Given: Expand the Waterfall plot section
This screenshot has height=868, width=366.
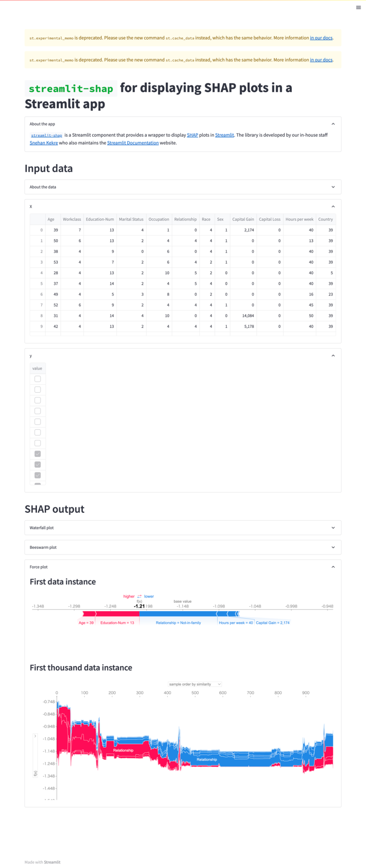Looking at the screenshot, I should click(x=333, y=528).
